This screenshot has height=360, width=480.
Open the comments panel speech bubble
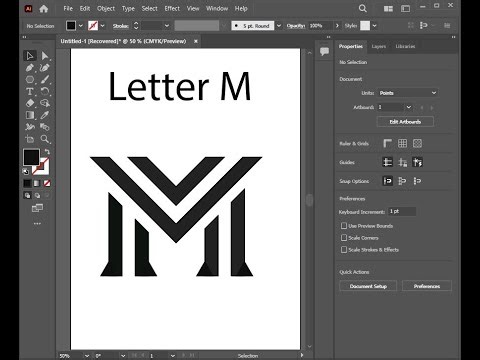pos(324,51)
